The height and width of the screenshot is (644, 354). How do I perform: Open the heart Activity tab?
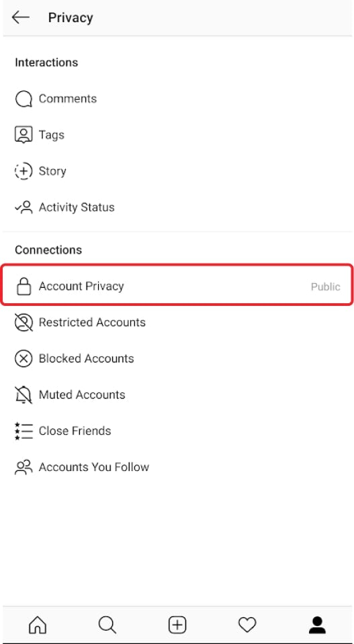pyautogui.click(x=247, y=625)
